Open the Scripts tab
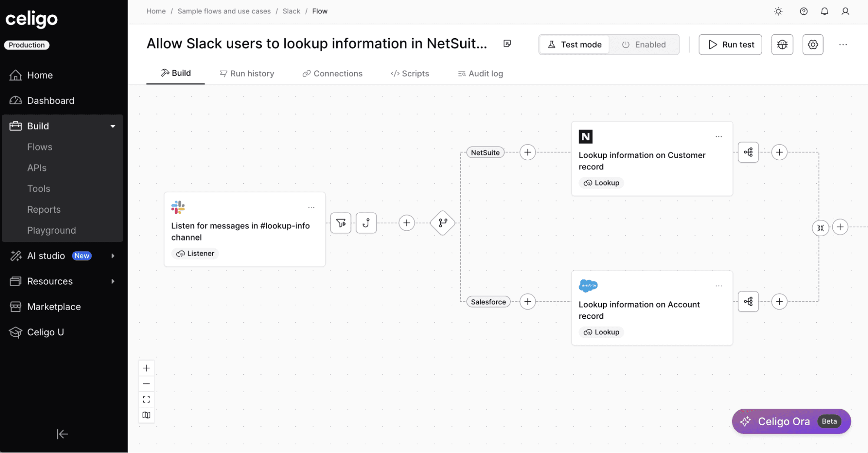The width and height of the screenshot is (868, 453). [409, 74]
